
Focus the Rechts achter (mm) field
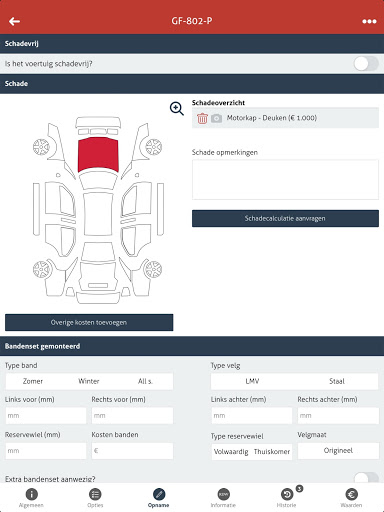[338, 416]
